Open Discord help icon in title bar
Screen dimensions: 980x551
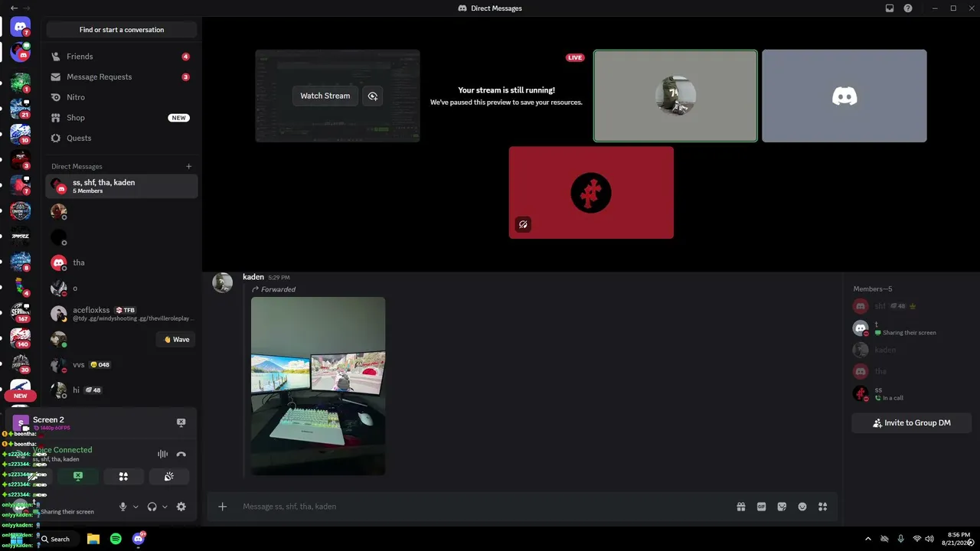pyautogui.click(x=908, y=8)
